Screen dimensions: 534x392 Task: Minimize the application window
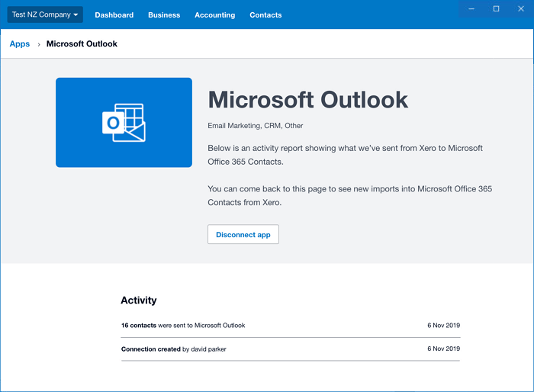coord(471,9)
